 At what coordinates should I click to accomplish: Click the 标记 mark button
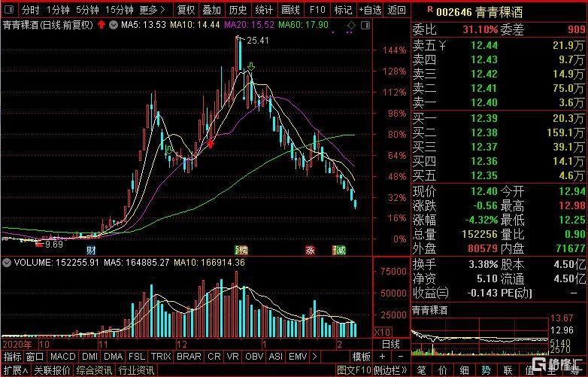pyautogui.click(x=343, y=10)
